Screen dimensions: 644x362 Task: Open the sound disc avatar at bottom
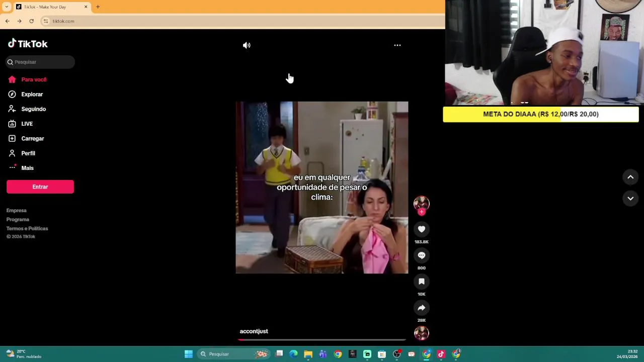(422, 333)
